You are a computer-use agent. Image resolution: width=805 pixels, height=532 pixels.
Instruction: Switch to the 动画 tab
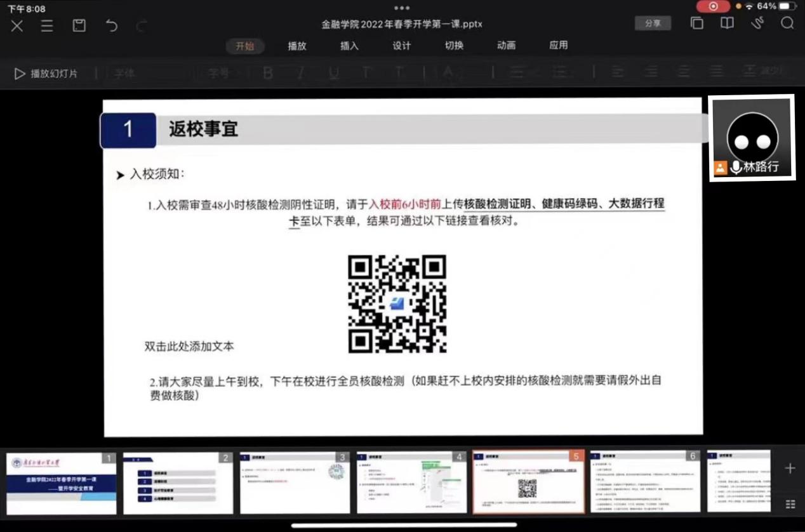(506, 46)
